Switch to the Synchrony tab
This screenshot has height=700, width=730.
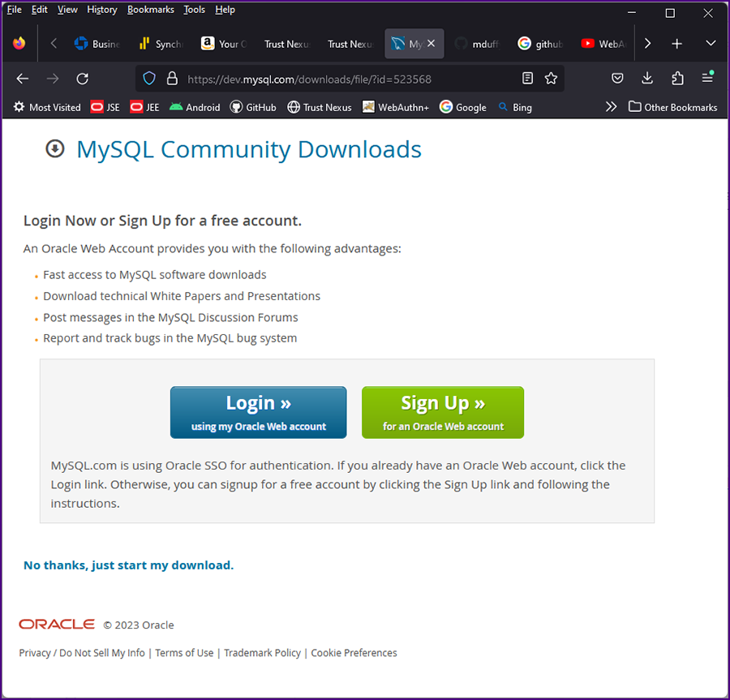(x=161, y=44)
